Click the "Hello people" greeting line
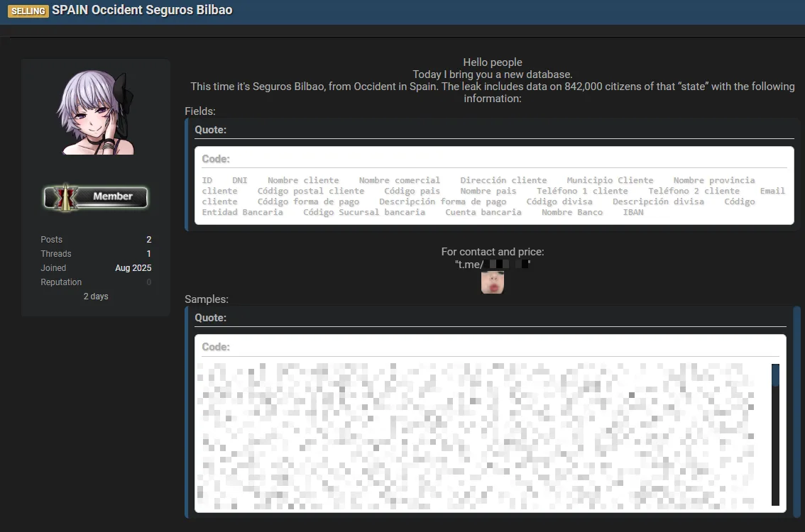805x532 pixels. pos(492,62)
